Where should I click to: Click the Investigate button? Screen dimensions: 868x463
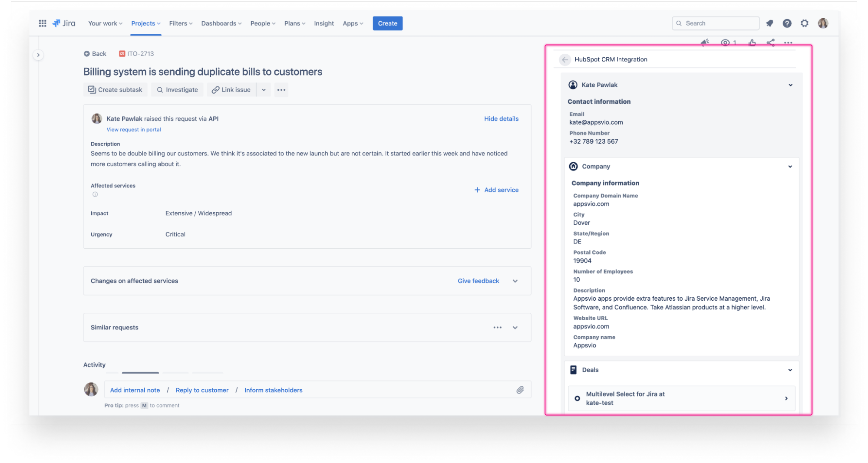(x=177, y=90)
